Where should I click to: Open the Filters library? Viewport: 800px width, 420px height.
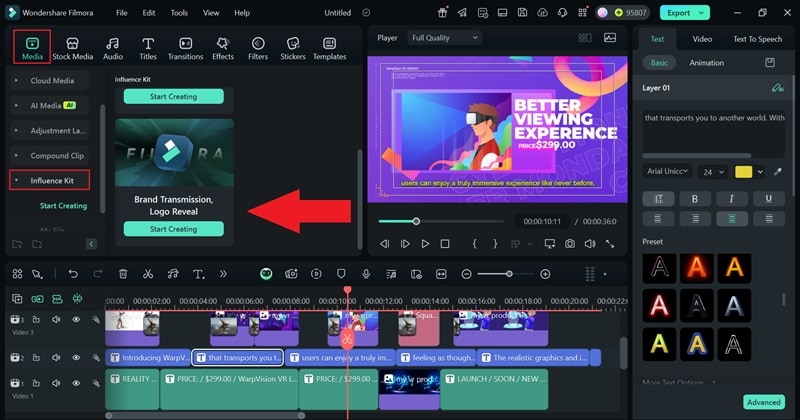(258, 49)
